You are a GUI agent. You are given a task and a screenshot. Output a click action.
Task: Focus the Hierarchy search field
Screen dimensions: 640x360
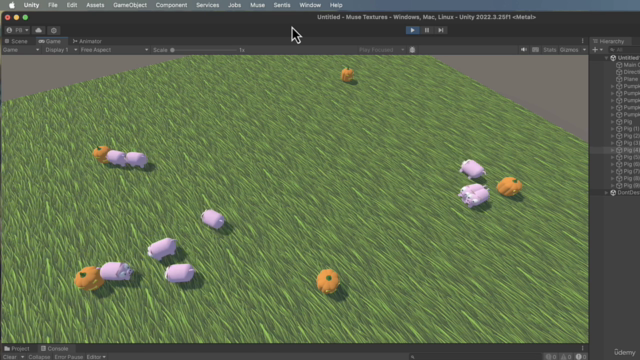point(623,50)
